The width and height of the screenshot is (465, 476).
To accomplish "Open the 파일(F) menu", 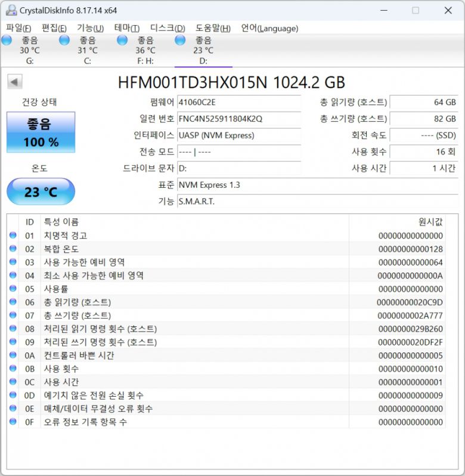I will 18,28.
